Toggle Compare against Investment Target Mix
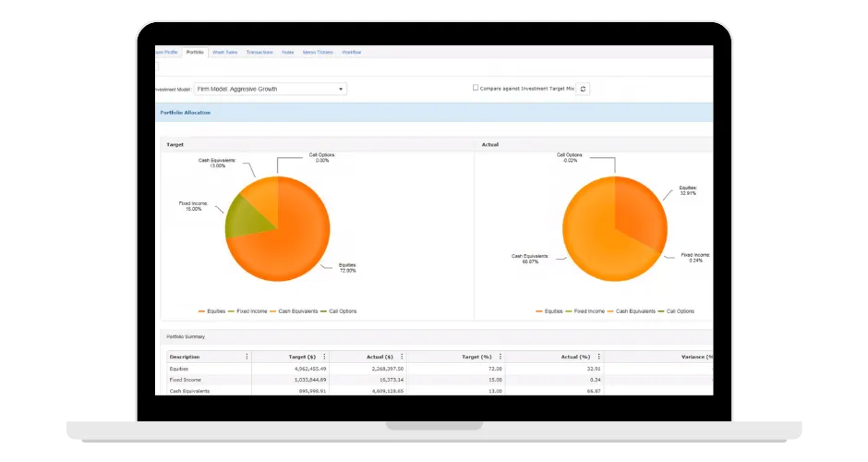 click(476, 88)
